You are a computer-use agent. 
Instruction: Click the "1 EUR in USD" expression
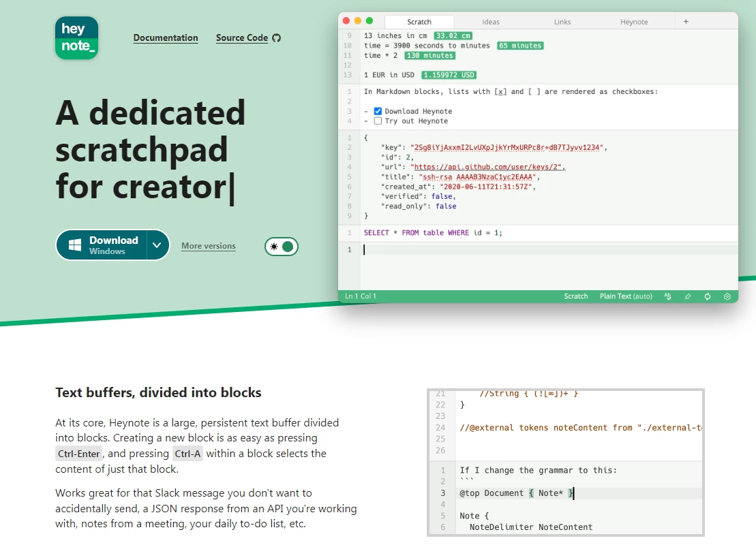pos(389,75)
